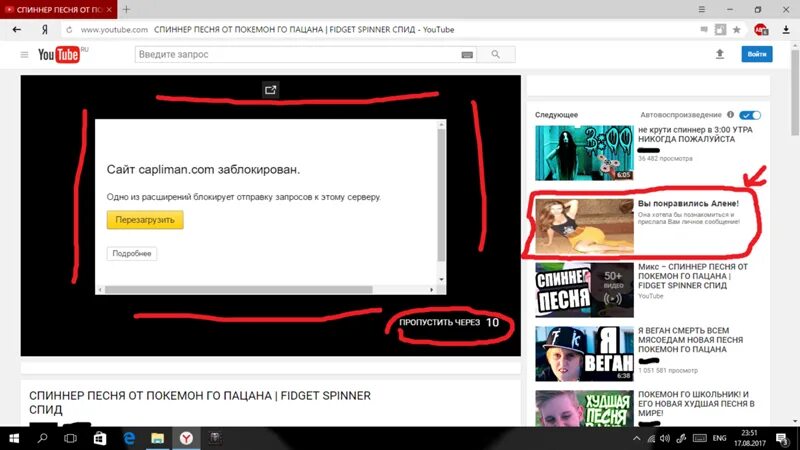Open the reader mode icon in address bar
Viewport: 800px width, 450px height.
720,30
